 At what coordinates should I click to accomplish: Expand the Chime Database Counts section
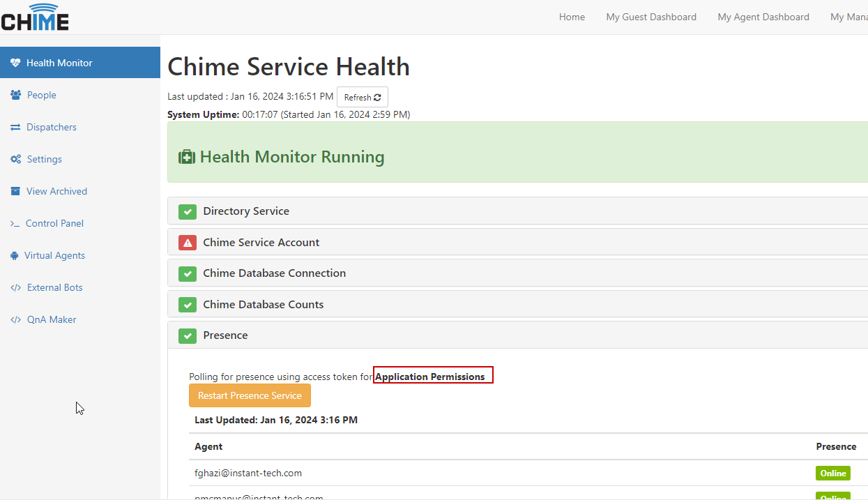point(517,304)
